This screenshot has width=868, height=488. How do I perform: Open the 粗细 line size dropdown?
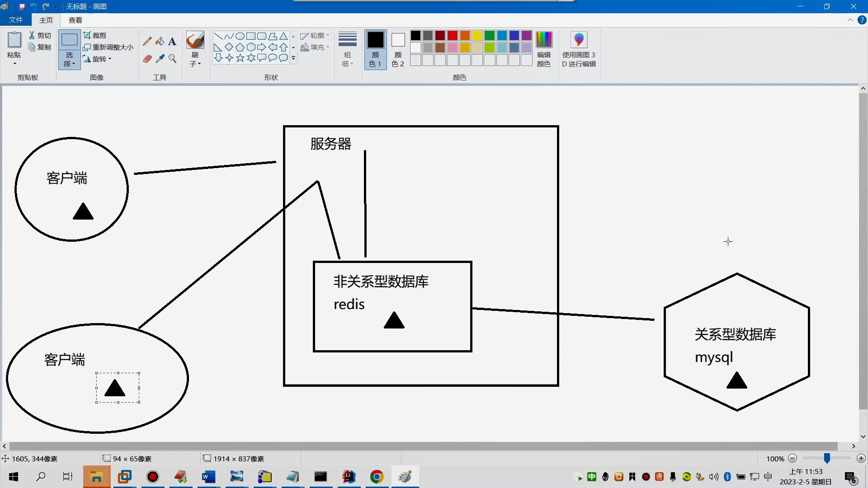(x=347, y=49)
